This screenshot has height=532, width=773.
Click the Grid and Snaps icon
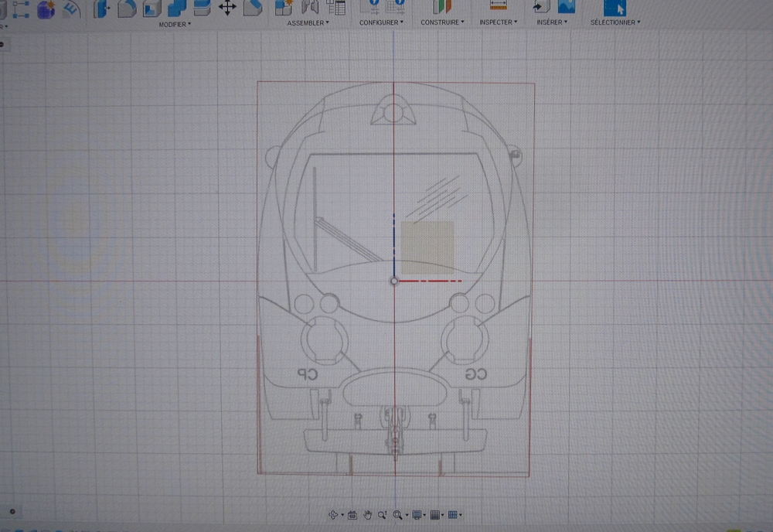tap(434, 515)
